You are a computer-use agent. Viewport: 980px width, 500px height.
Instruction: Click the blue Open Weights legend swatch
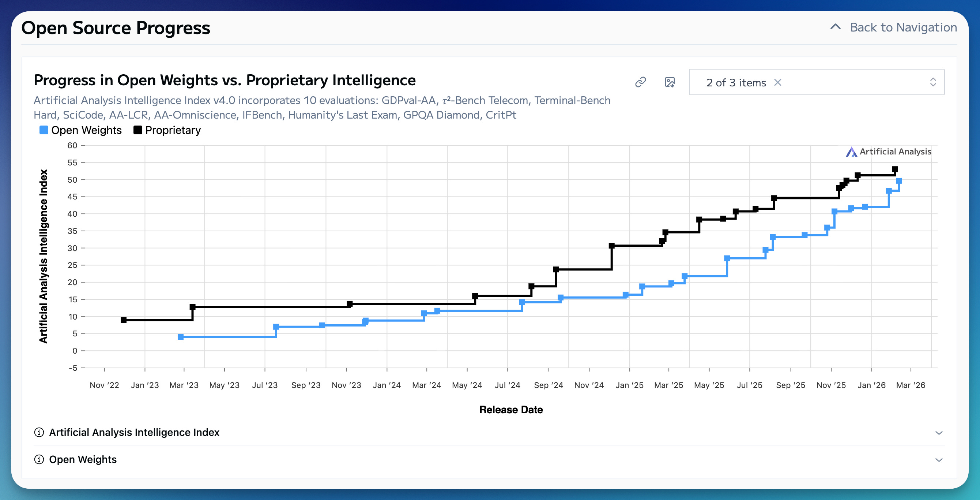(44, 130)
